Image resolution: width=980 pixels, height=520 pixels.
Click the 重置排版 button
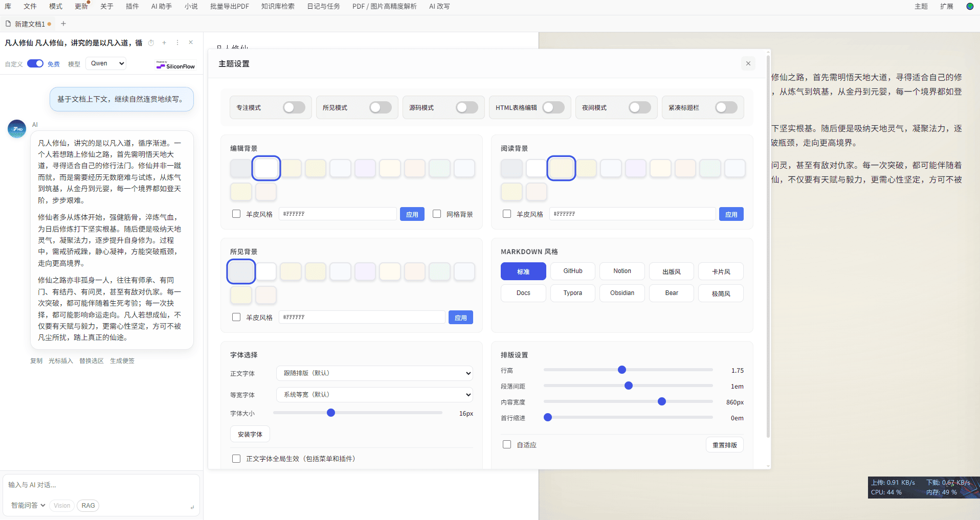click(x=724, y=445)
